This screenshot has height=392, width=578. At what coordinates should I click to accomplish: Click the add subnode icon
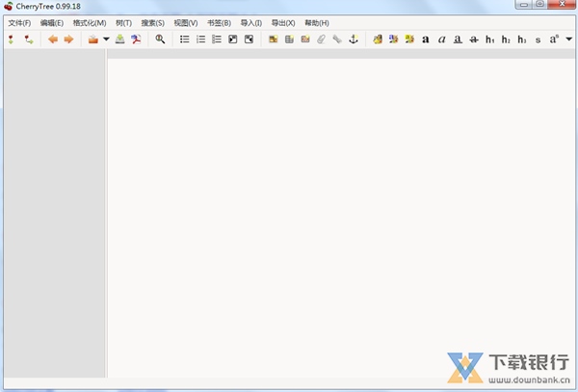29,39
